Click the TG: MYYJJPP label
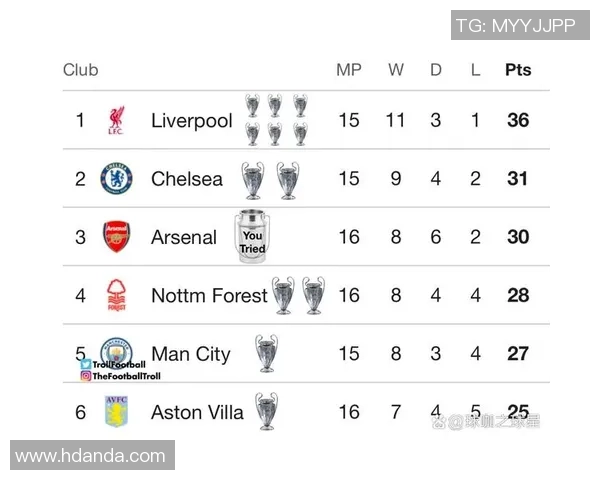 tap(515, 25)
